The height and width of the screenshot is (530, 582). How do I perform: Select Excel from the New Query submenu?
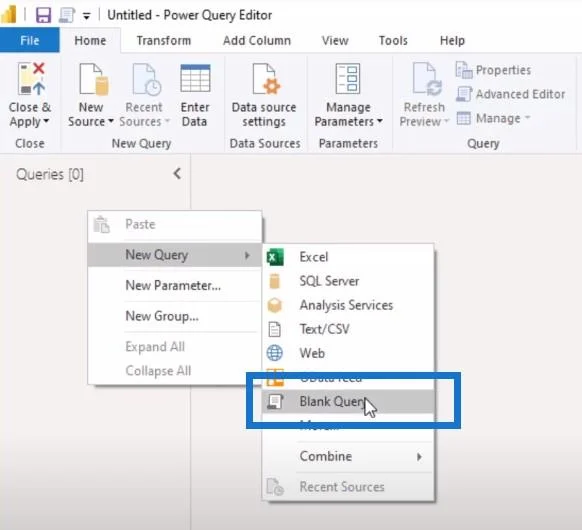[x=348, y=257]
